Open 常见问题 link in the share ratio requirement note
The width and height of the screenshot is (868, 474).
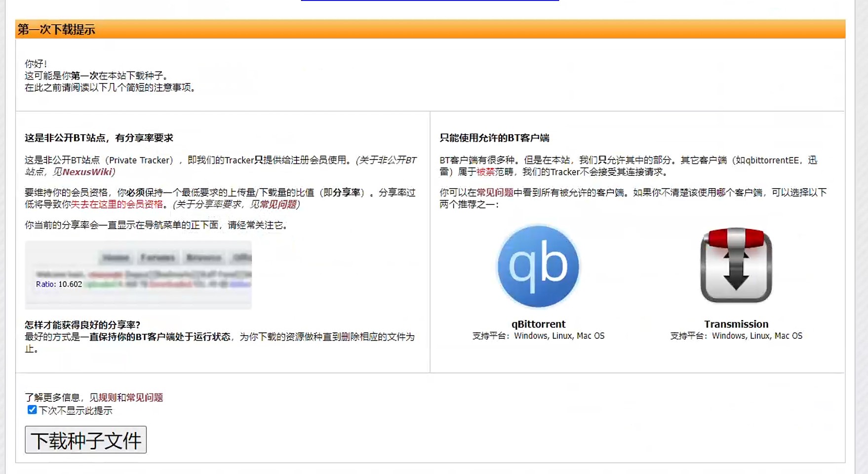(278, 204)
